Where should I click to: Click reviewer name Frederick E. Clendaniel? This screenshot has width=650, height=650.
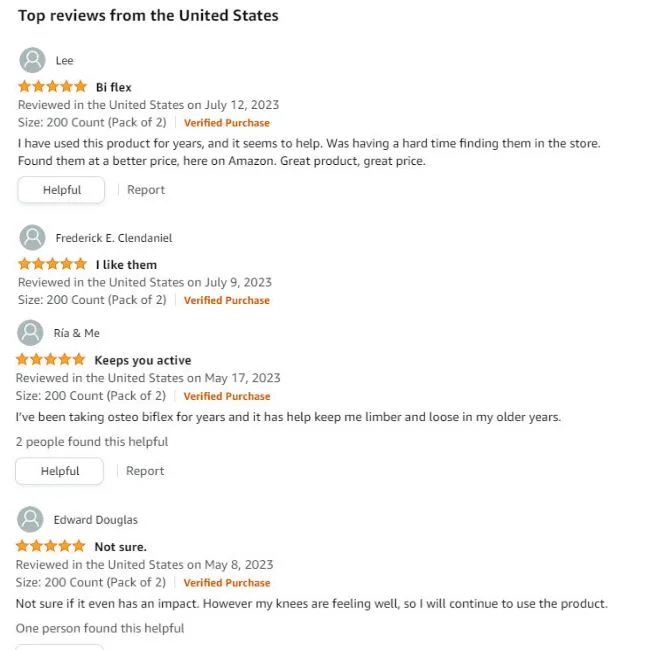click(x=114, y=238)
